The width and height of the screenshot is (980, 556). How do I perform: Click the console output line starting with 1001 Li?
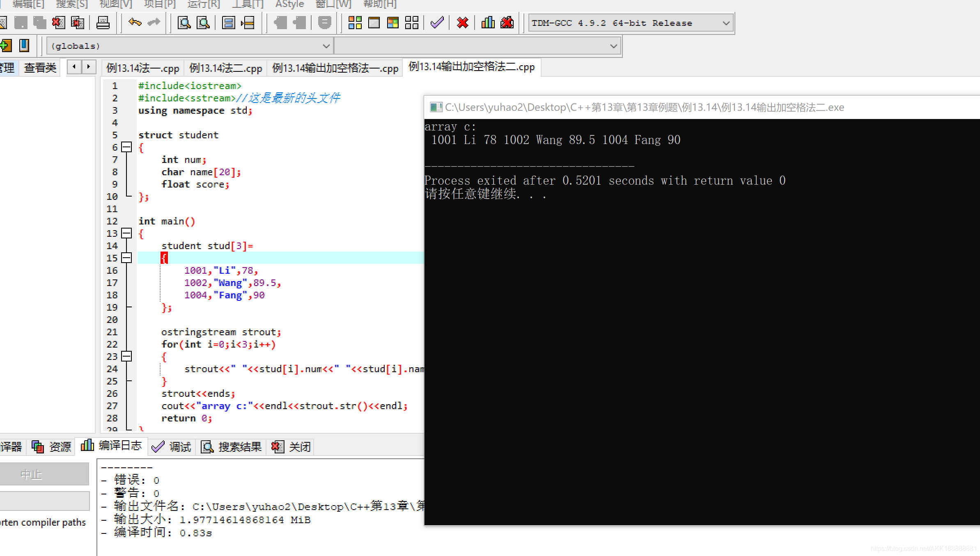click(556, 140)
